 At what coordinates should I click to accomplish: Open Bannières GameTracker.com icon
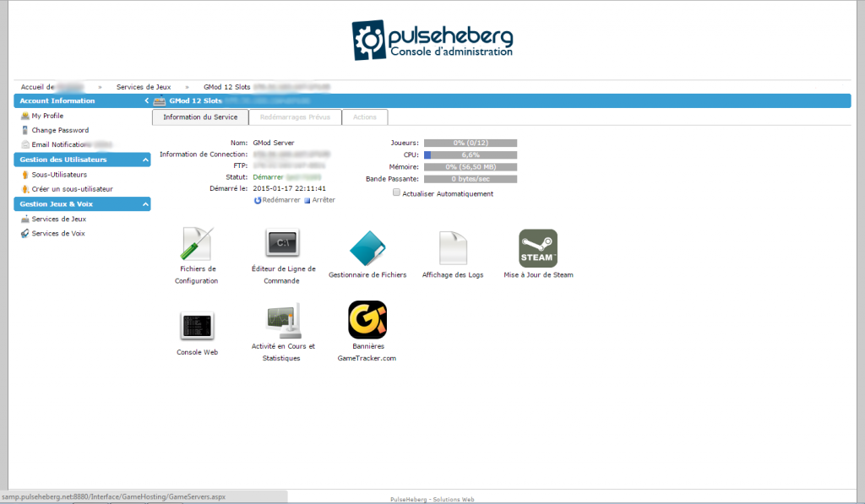tap(367, 321)
